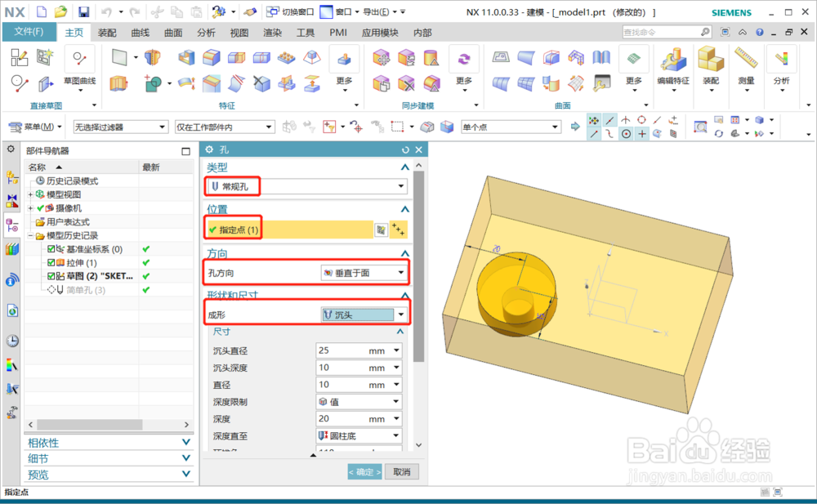Close the Hole dialog with the X button
Image resolution: width=817 pixels, height=504 pixels.
(419, 150)
